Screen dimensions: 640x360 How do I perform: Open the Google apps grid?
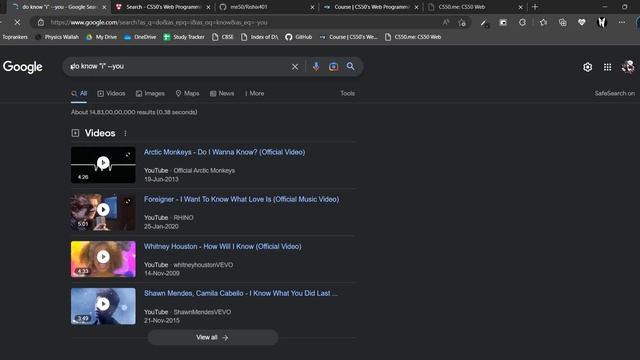pos(607,67)
